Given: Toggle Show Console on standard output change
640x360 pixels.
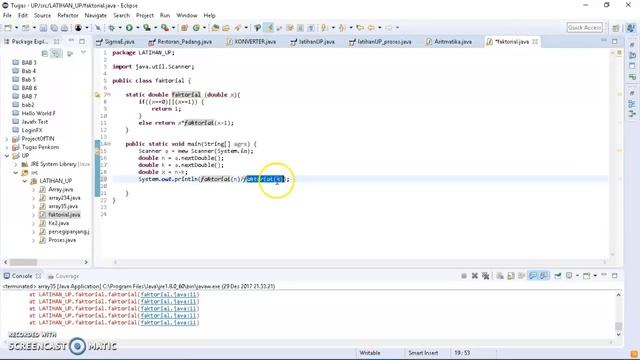Looking at the screenshot, I should point(532,276).
